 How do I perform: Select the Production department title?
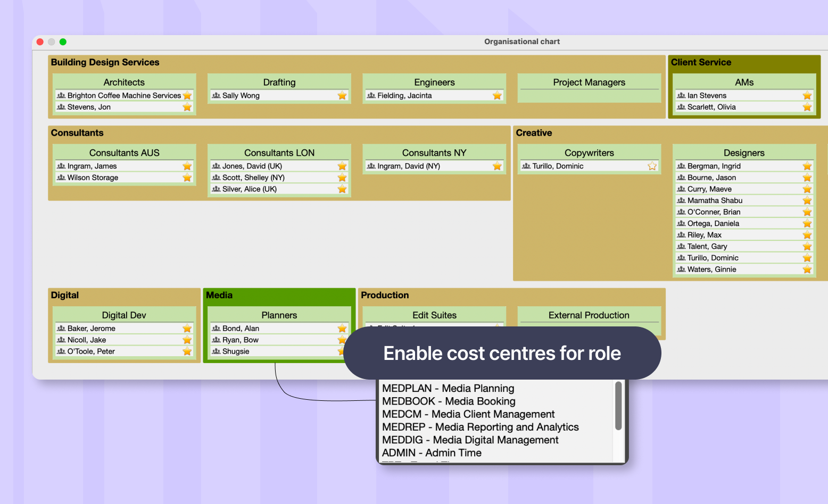(x=385, y=295)
